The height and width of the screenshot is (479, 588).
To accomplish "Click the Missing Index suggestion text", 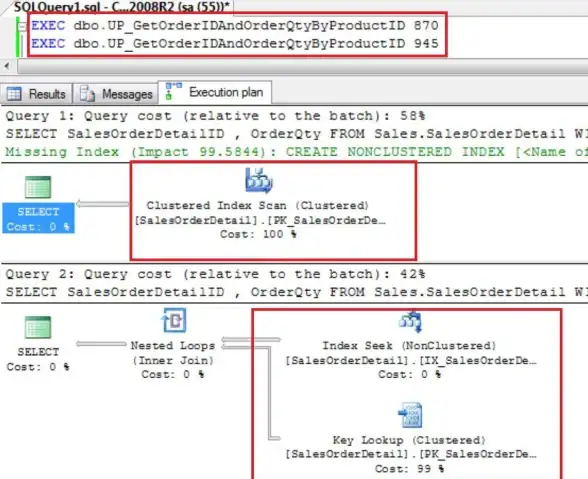I will 296,152.
